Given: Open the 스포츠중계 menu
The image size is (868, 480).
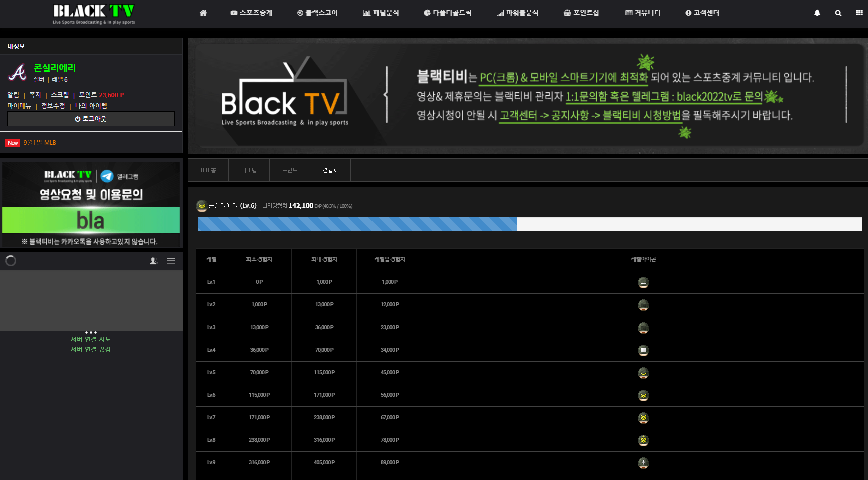Looking at the screenshot, I should [252, 13].
